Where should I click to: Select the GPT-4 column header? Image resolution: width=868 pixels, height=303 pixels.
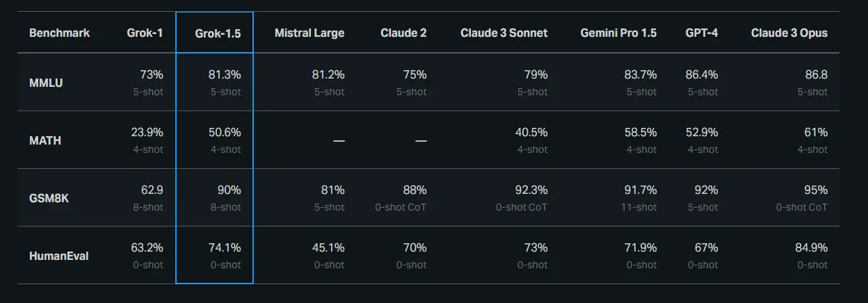[x=701, y=33]
